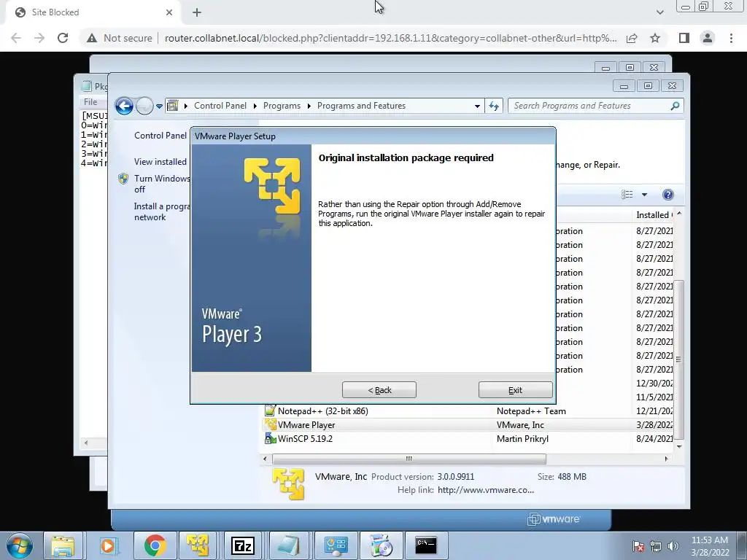Screen dimensions: 747x560
Task: Go back in the browser history
Action: pyautogui.click(x=16, y=38)
